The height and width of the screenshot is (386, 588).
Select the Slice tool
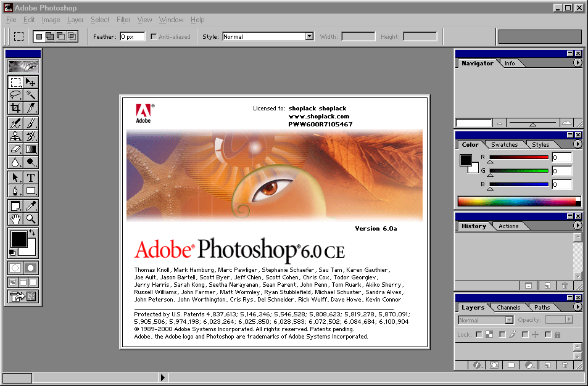30,108
